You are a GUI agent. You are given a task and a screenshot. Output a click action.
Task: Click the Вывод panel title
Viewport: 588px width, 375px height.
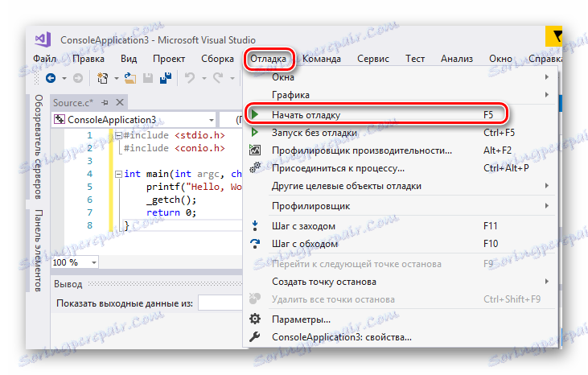pyautogui.click(x=68, y=284)
